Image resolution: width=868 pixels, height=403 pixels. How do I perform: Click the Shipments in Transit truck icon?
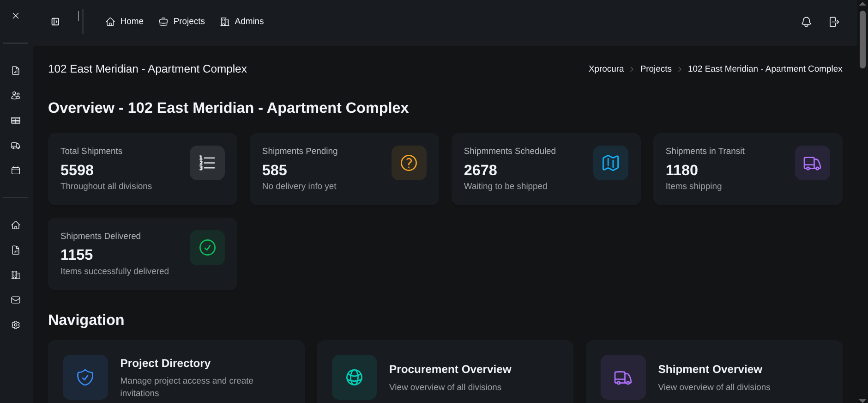click(813, 163)
